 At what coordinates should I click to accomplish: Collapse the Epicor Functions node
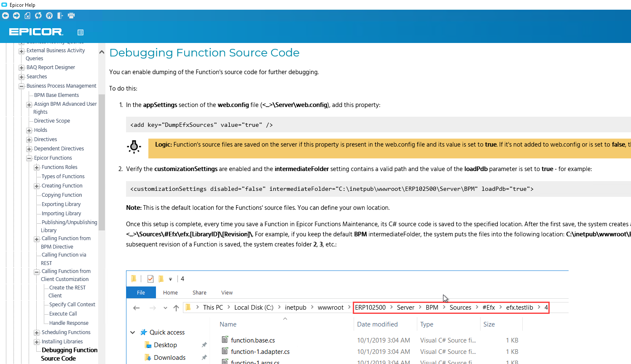[x=29, y=158]
